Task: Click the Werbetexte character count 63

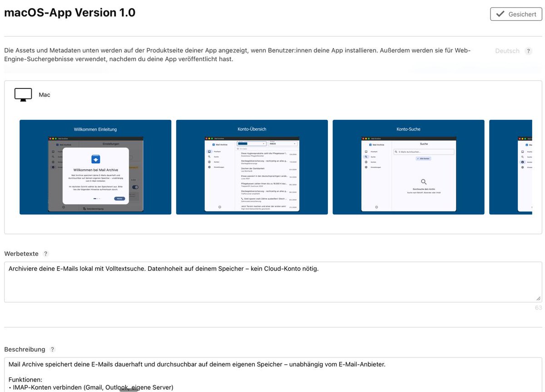Action: tap(538, 308)
